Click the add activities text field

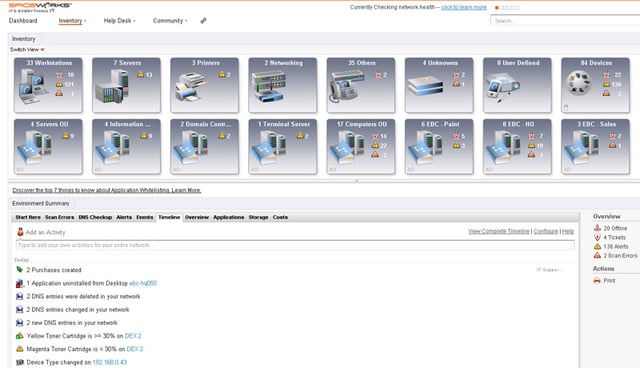[295, 245]
